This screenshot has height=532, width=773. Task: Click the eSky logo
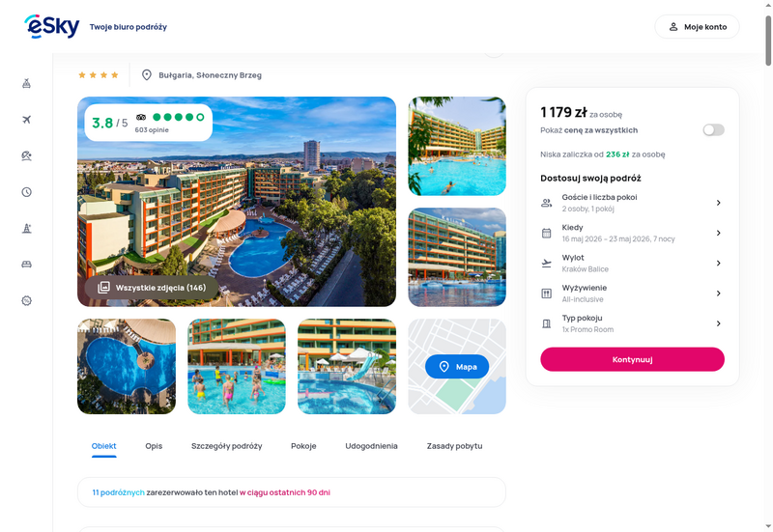(x=52, y=27)
